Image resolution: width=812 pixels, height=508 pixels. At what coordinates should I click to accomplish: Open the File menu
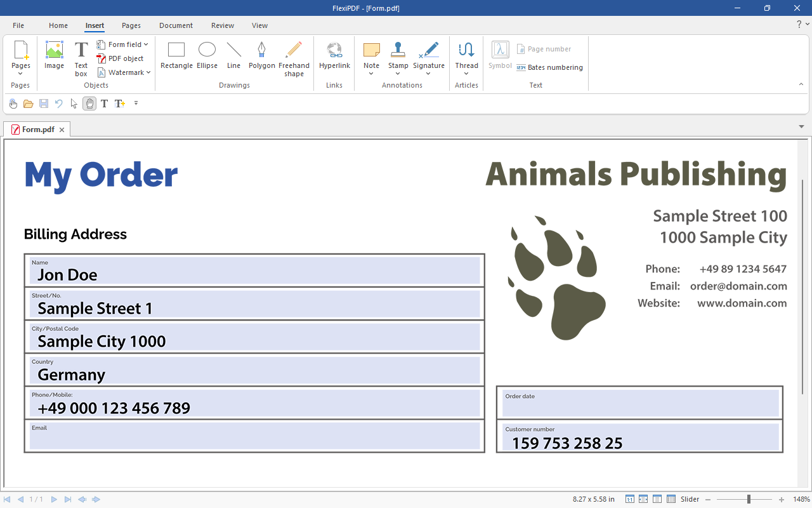pyautogui.click(x=18, y=25)
